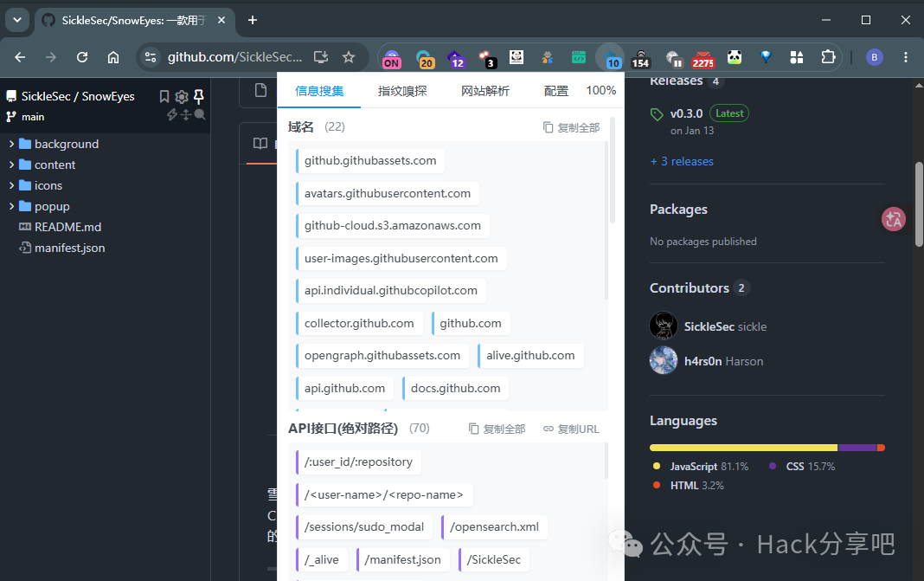Click the install app icon in address bar

click(x=321, y=57)
